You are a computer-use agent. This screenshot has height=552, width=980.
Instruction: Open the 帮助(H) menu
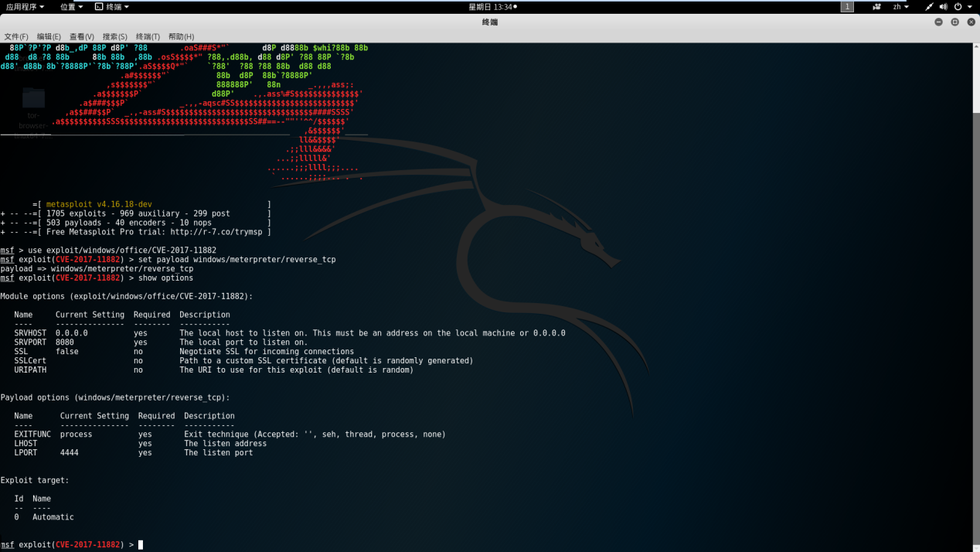(x=181, y=36)
